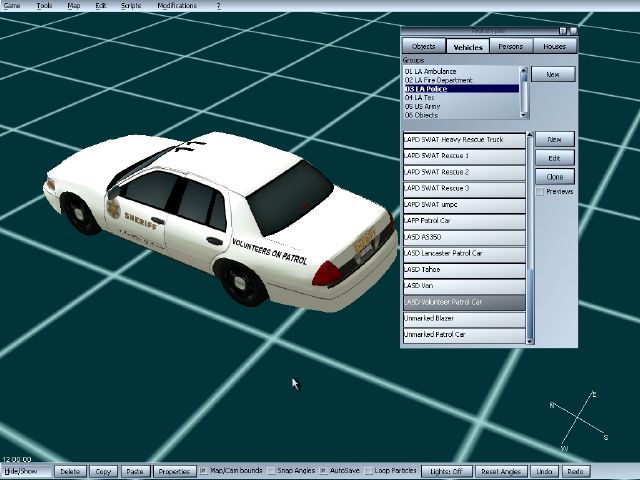Switch to the Objects tab
Image resolution: width=640 pixels, height=480 pixels.
pos(423,46)
